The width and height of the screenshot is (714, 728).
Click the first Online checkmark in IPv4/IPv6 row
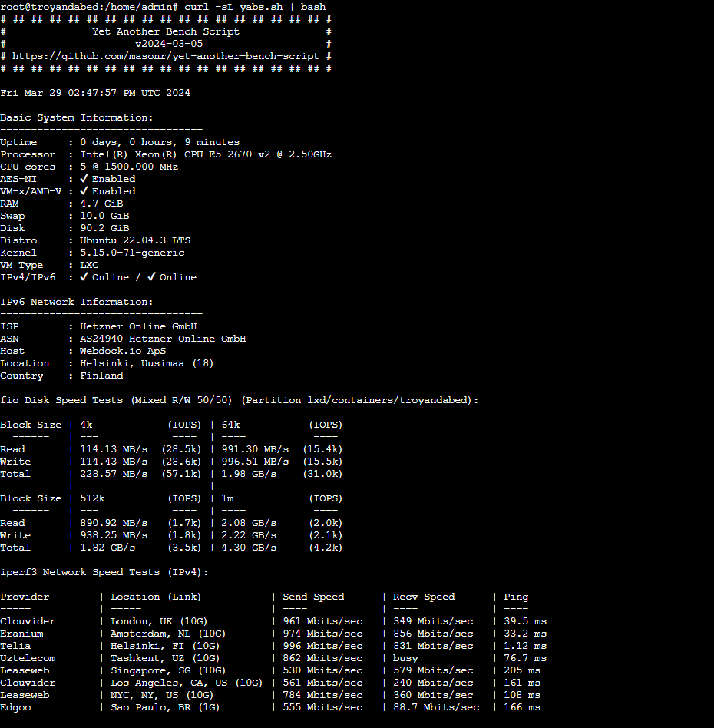(x=84, y=277)
